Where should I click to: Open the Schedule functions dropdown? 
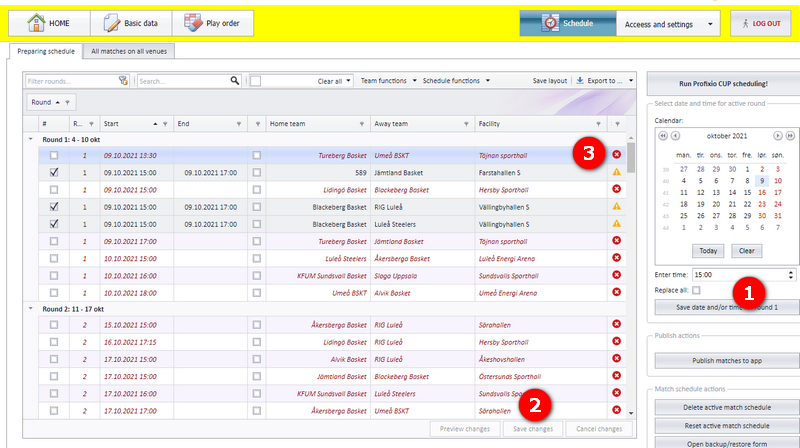[x=456, y=81]
